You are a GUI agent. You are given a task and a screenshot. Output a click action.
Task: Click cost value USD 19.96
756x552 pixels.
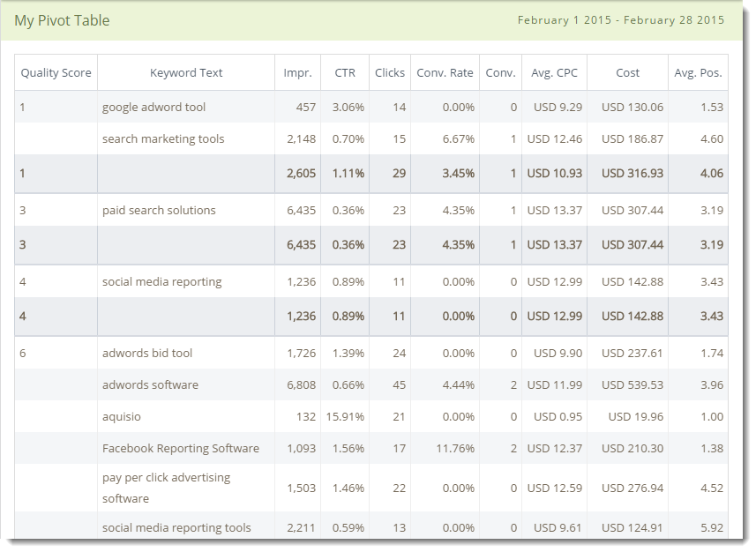(x=635, y=416)
